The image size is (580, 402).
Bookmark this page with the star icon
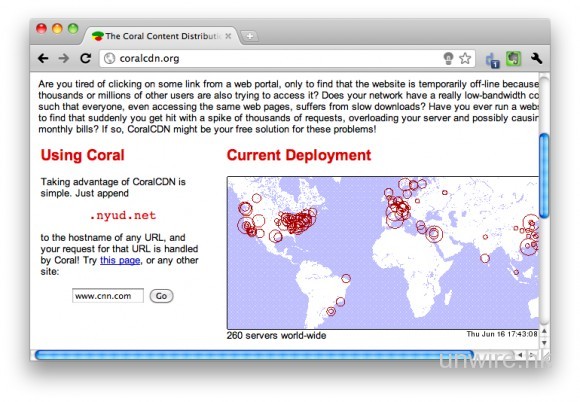click(465, 58)
